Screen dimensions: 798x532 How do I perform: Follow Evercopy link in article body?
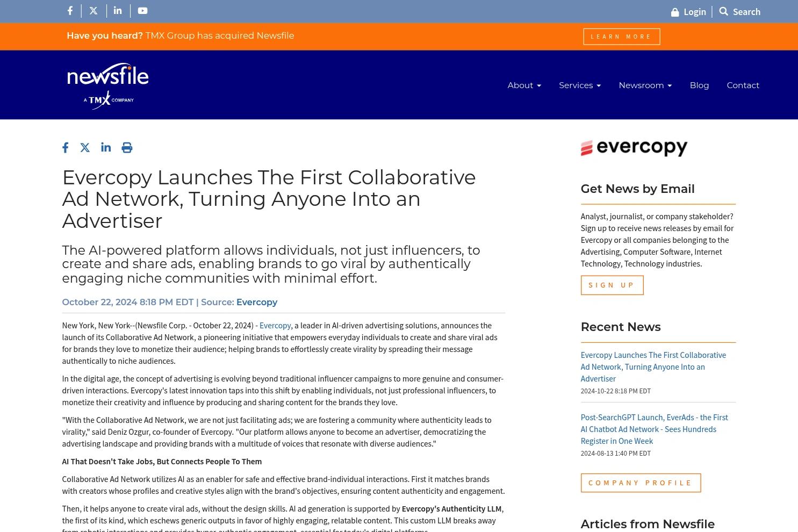(275, 326)
